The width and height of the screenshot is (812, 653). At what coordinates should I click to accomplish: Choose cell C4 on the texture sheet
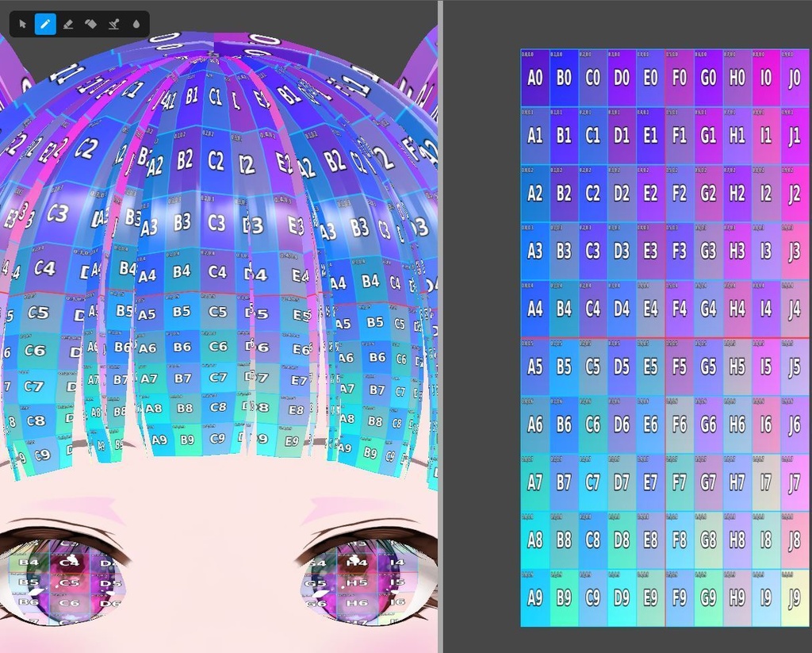coord(593,309)
